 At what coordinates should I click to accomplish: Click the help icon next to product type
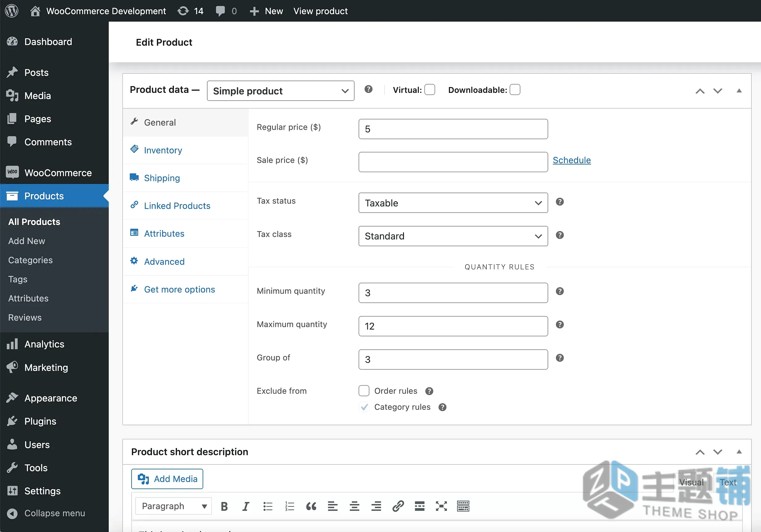[368, 89]
